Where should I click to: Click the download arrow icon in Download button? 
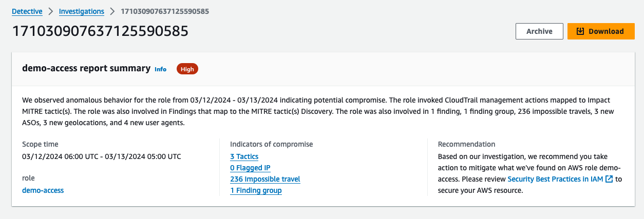click(x=580, y=31)
